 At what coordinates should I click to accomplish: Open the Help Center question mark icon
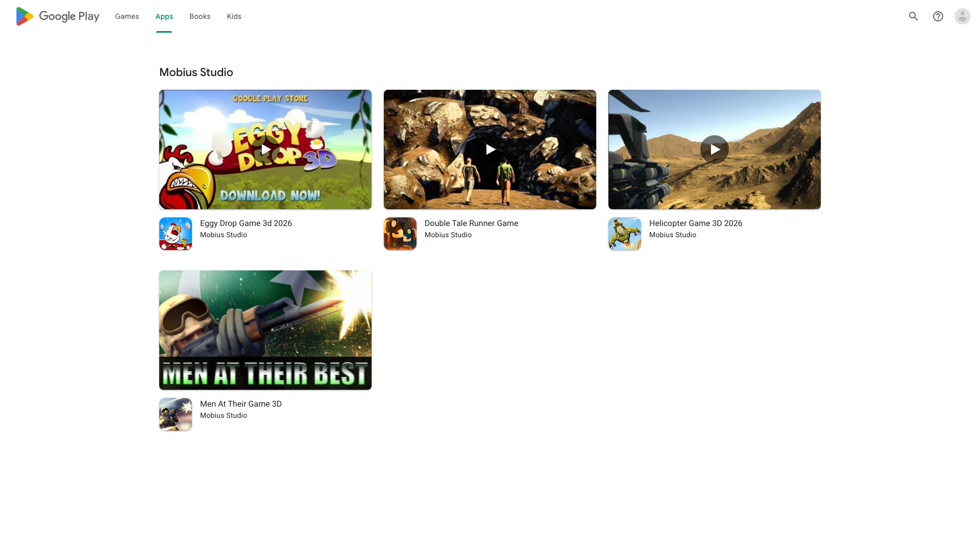tap(938, 16)
